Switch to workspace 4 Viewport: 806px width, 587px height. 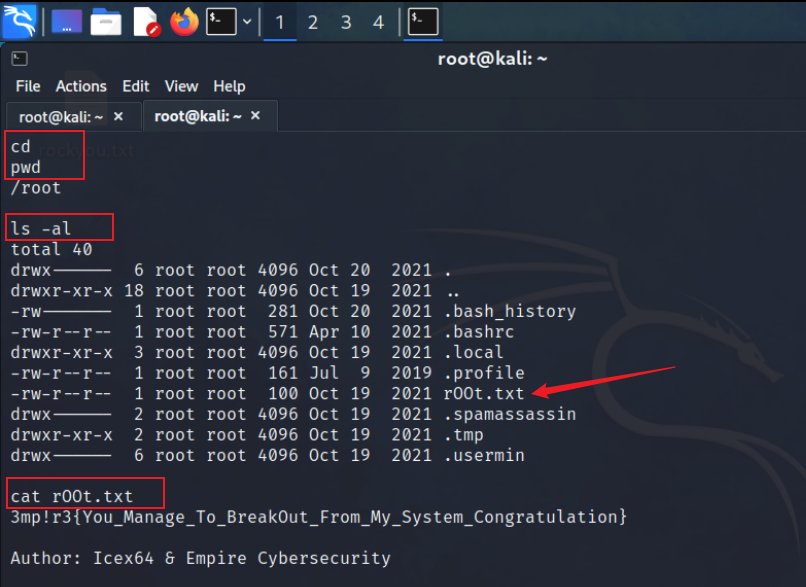pyautogui.click(x=378, y=22)
